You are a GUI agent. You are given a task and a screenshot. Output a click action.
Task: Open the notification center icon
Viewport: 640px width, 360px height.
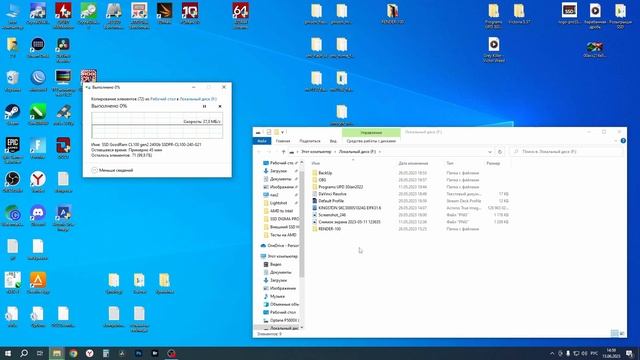pyautogui.click(x=629, y=353)
